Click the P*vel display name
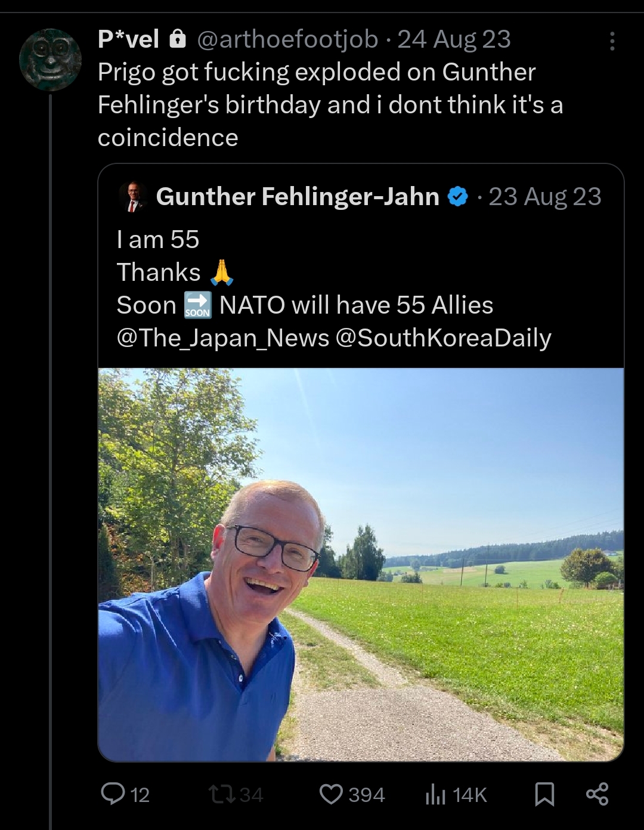 tap(128, 40)
